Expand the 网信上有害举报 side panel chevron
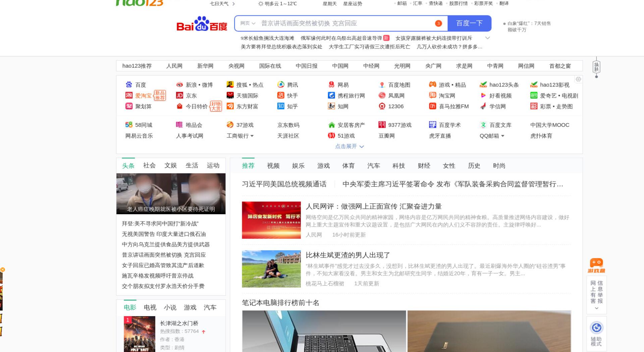The width and height of the screenshot is (644, 352). (x=596, y=308)
